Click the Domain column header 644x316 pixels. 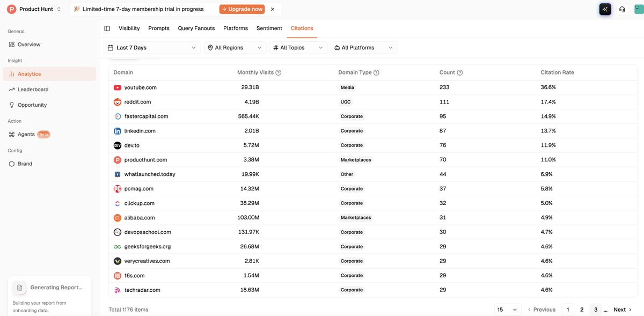[x=123, y=72]
